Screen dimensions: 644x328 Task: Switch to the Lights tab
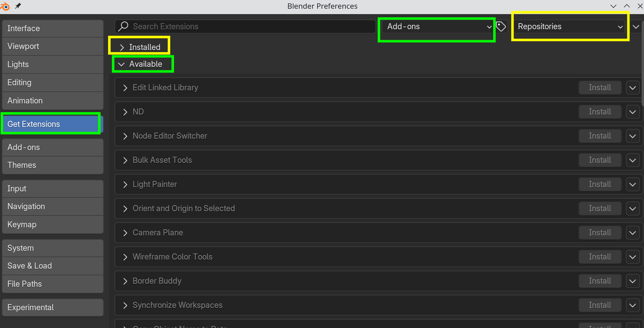click(52, 64)
